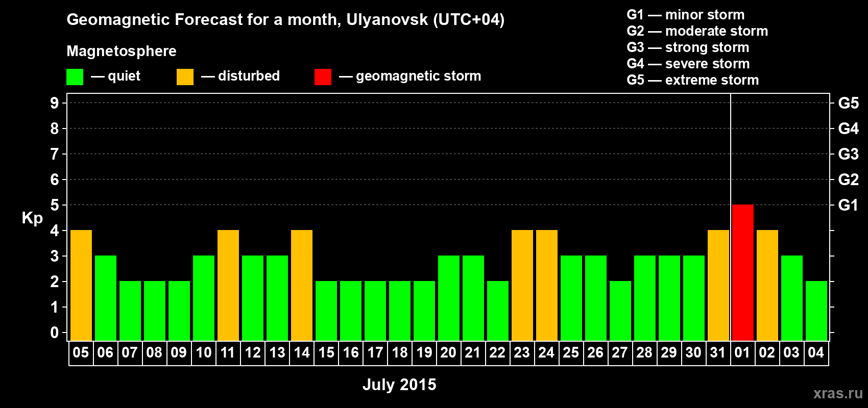The width and height of the screenshot is (868, 408).
Task: Click the orange bar for July 11
Action: point(228,285)
